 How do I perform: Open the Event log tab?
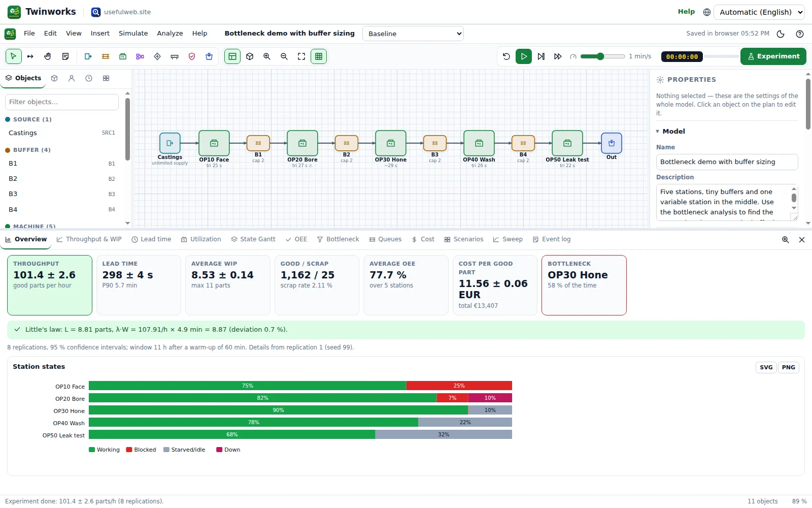552,239
